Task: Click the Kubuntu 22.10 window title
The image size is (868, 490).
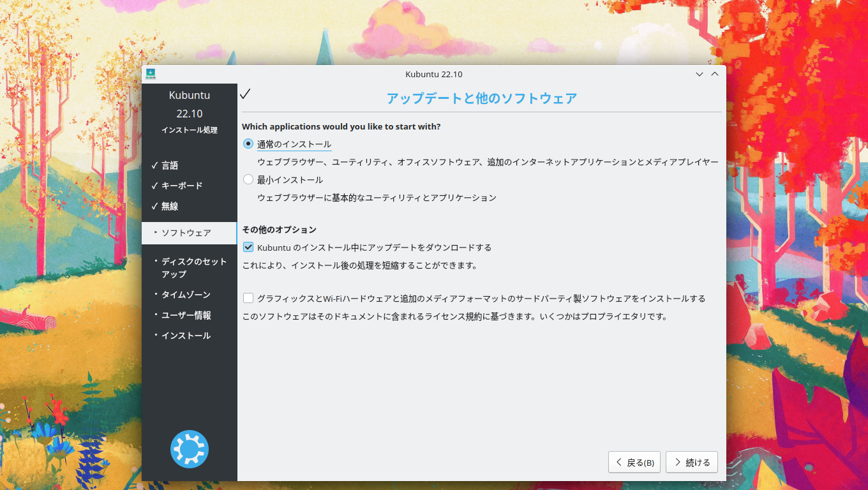Action: tap(434, 74)
